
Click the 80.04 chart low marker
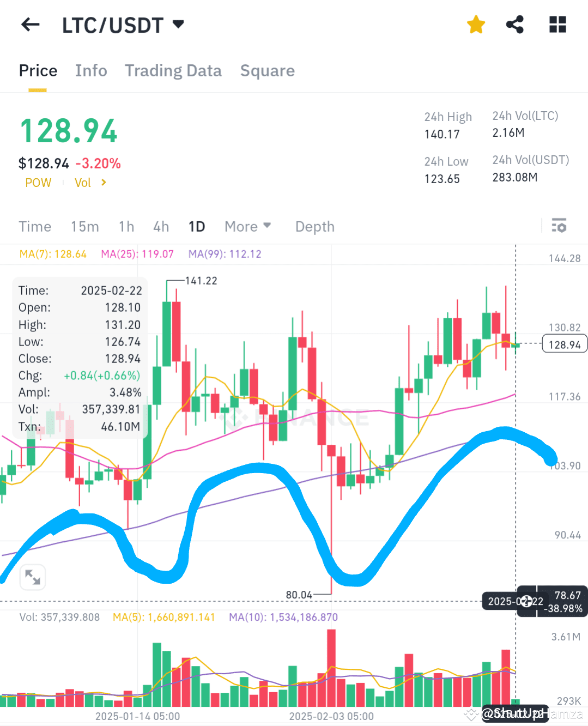point(299,595)
